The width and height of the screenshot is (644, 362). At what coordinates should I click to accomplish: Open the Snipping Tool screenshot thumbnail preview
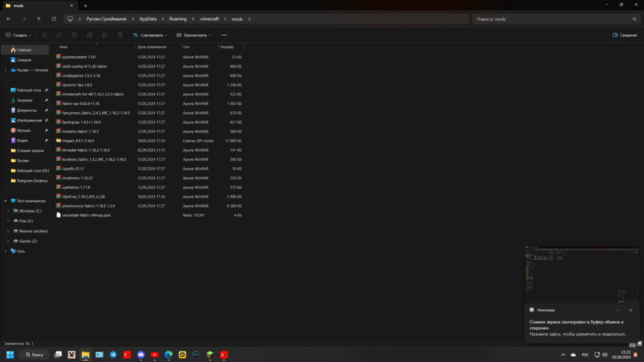pos(582,274)
